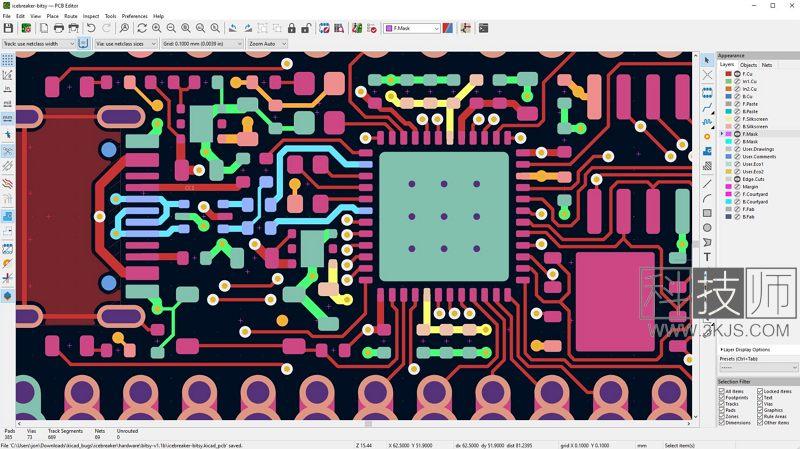
Task: Open the Board Setup icon
Action: point(26,29)
